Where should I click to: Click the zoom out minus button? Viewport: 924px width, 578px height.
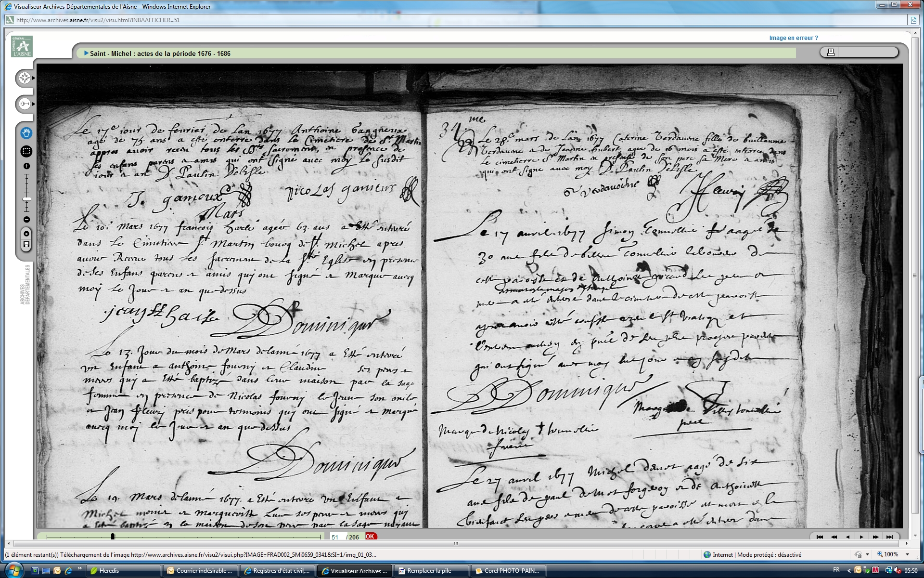[26, 220]
